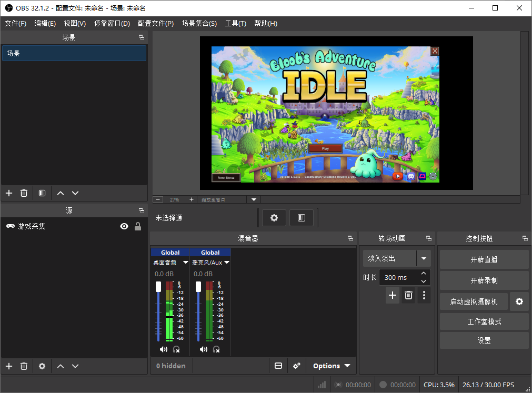The image size is (532, 393).
Task: Hide the game capture source eye icon
Action: (124, 226)
